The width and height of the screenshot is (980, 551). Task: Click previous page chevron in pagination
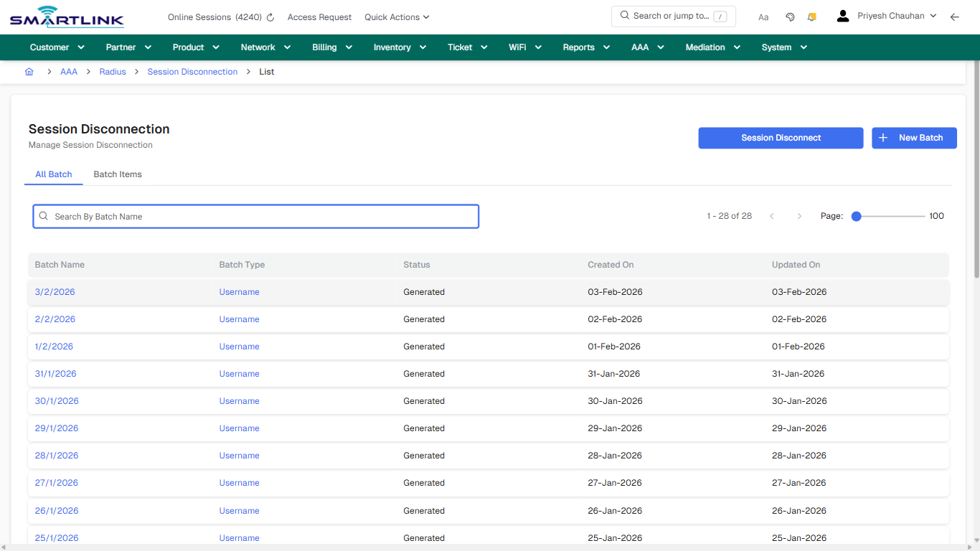pos(772,215)
